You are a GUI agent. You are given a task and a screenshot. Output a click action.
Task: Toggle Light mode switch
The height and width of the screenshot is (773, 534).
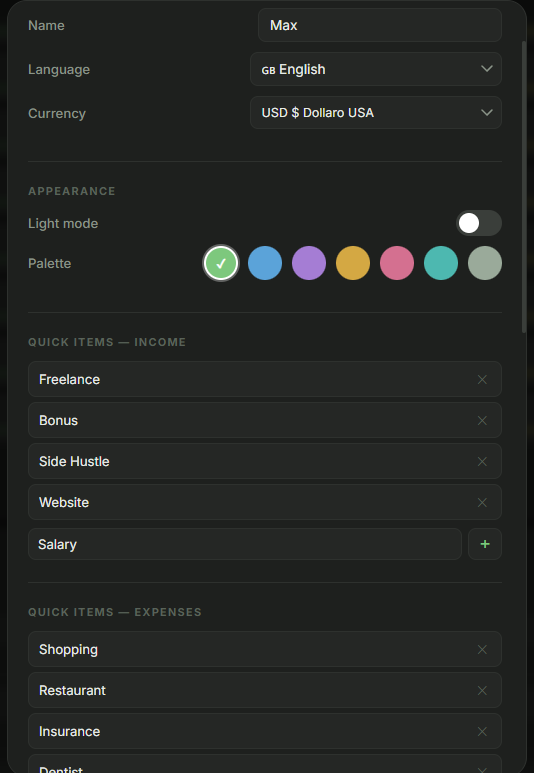pos(479,223)
